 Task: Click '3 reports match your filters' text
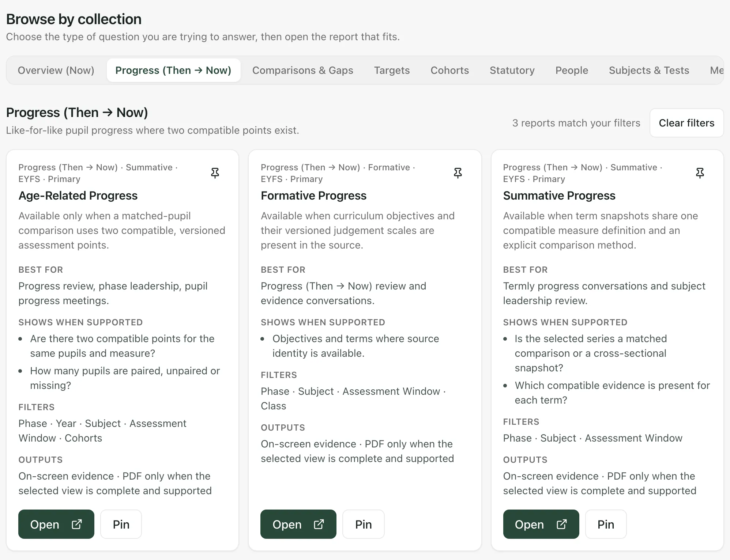point(576,123)
